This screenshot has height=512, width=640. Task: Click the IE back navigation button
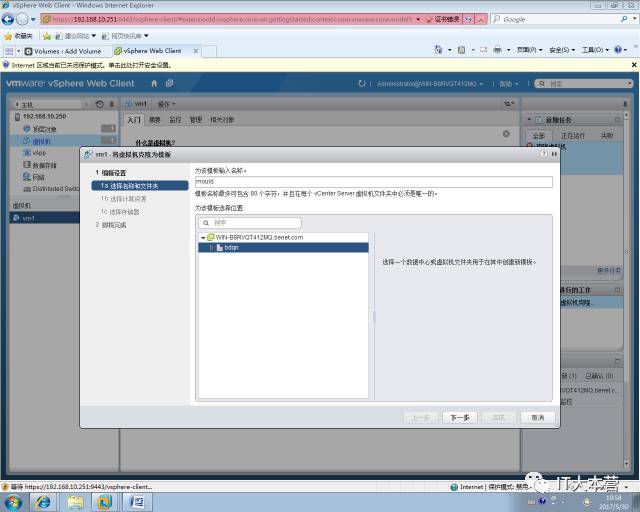8,19
